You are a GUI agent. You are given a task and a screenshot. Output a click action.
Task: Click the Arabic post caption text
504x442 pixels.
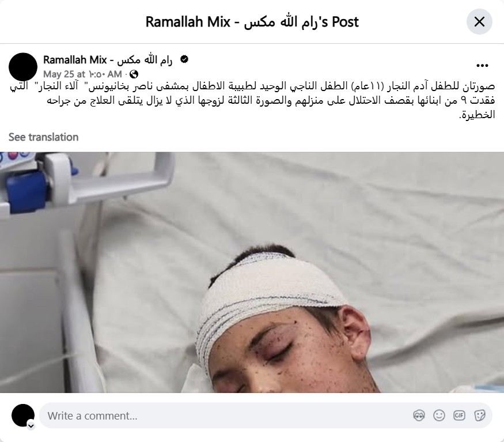252,100
